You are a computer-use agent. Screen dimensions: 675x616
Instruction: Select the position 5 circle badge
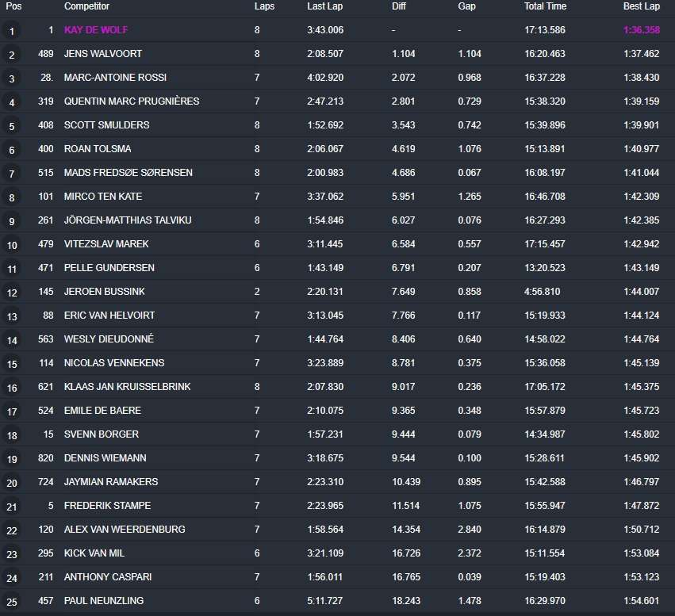pyautogui.click(x=11, y=126)
